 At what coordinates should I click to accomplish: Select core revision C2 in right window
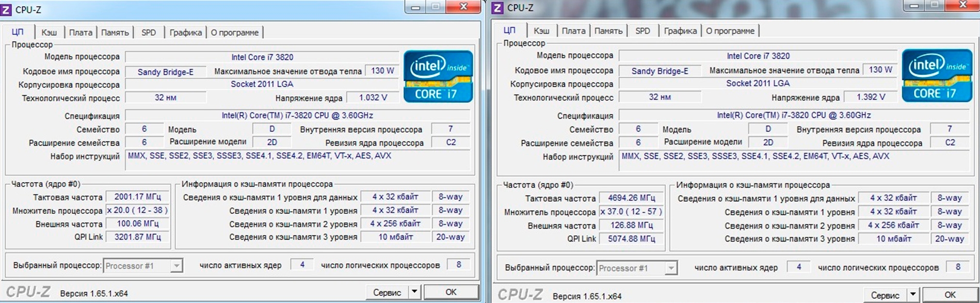click(950, 142)
